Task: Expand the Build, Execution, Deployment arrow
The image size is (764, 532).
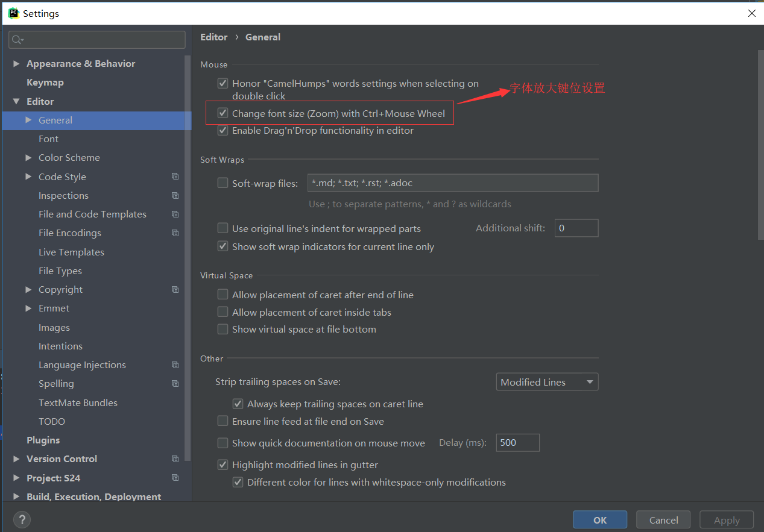Action: click(x=16, y=496)
